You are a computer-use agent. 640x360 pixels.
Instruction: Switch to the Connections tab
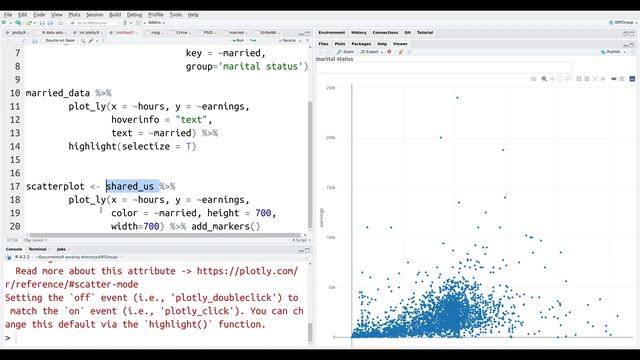(x=385, y=33)
